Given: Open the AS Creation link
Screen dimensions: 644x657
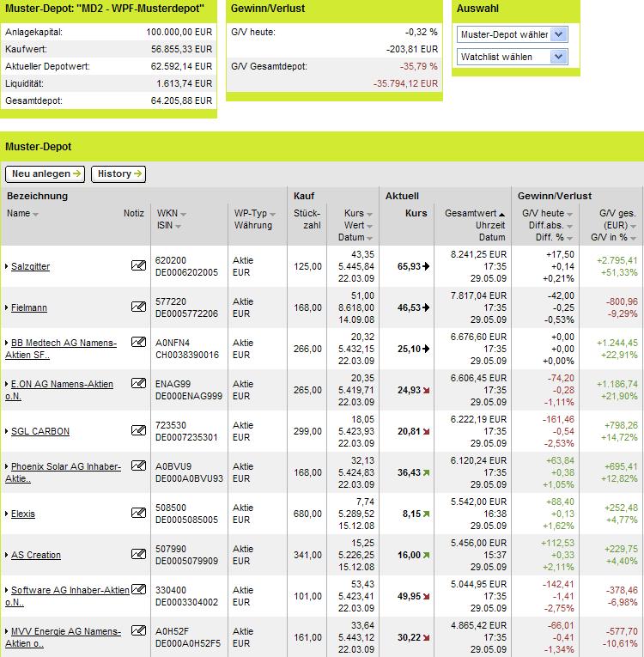Looking at the screenshot, I should pyautogui.click(x=35, y=555).
